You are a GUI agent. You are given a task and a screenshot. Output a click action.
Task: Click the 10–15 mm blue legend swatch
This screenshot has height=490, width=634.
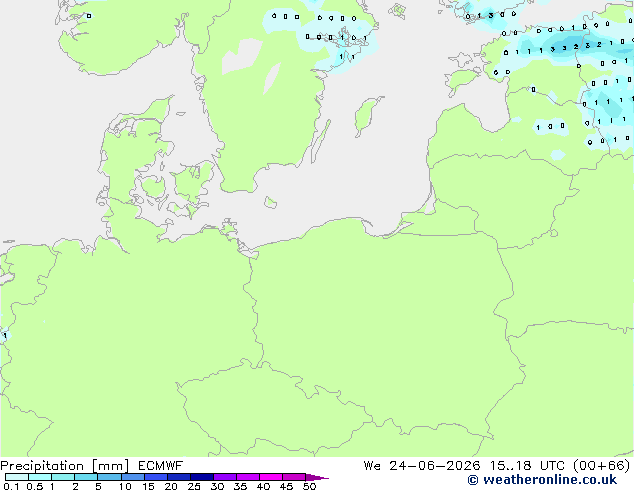(132, 477)
